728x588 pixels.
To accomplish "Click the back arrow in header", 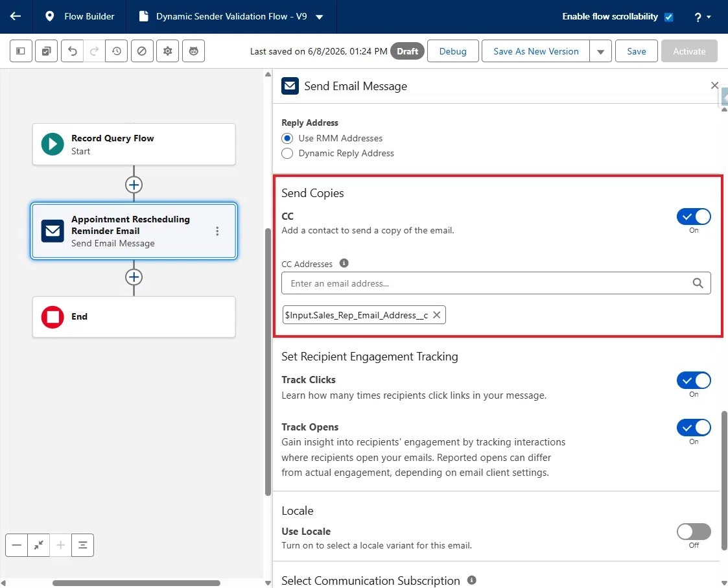I will [16, 16].
